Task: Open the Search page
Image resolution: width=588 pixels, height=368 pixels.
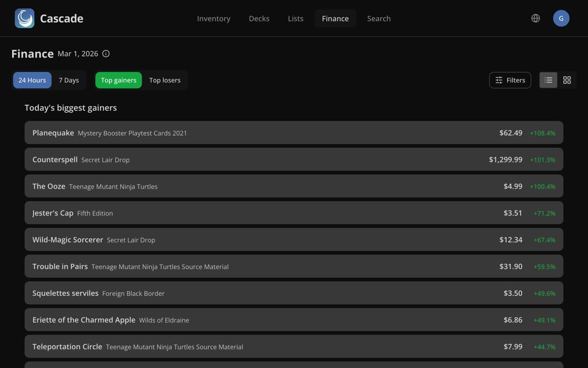Action: [379, 19]
